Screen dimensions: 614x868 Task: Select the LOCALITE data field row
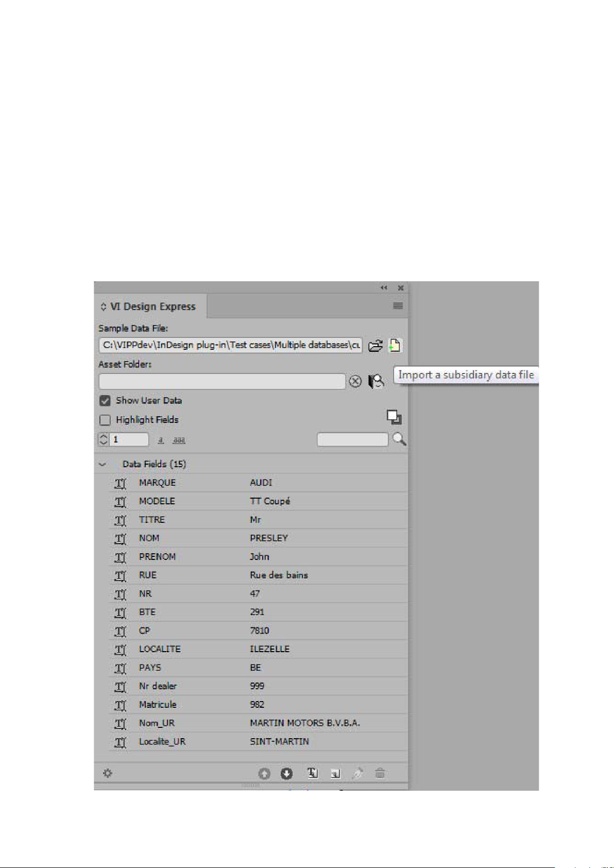point(258,649)
